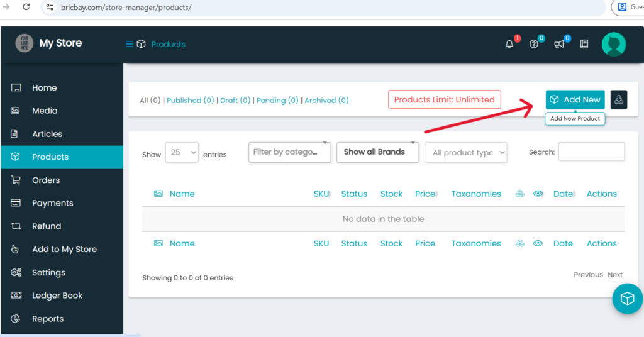Screen dimensions: 644x337
Task: Toggle the hamburger sidebar menu icon
Action: coord(130,44)
